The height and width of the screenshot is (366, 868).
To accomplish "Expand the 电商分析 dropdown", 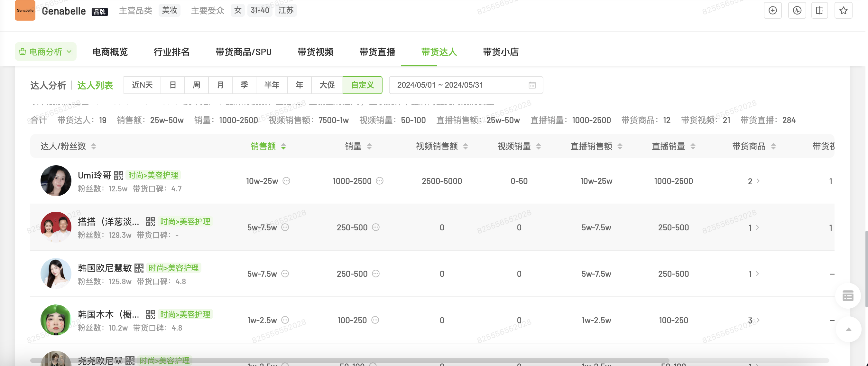I will (x=45, y=52).
